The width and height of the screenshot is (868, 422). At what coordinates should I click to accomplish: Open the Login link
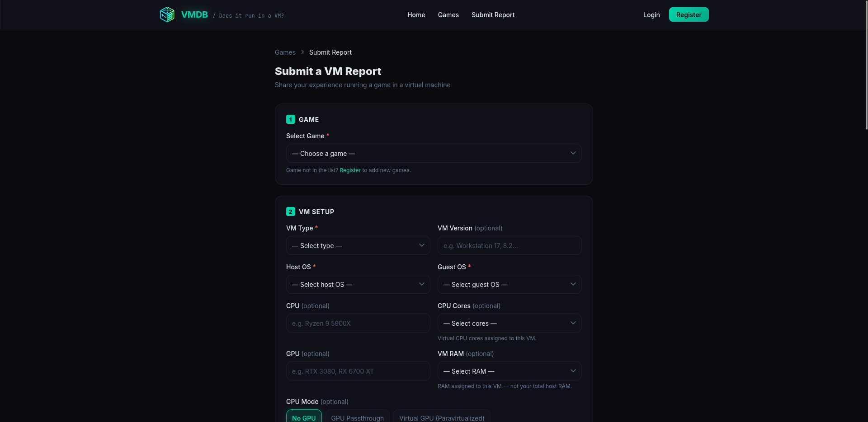coord(651,14)
